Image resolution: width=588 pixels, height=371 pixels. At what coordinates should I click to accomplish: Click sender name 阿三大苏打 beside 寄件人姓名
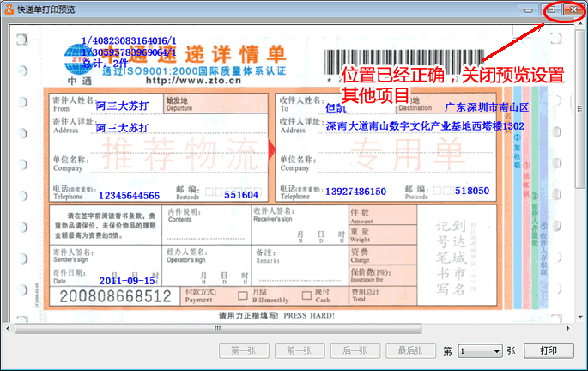[x=122, y=106]
